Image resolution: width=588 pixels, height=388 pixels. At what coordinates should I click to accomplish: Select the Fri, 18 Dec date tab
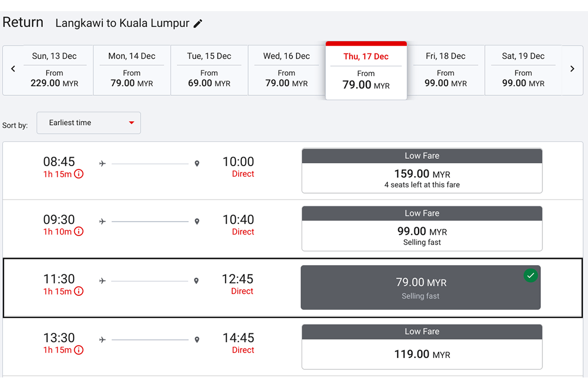coord(445,70)
